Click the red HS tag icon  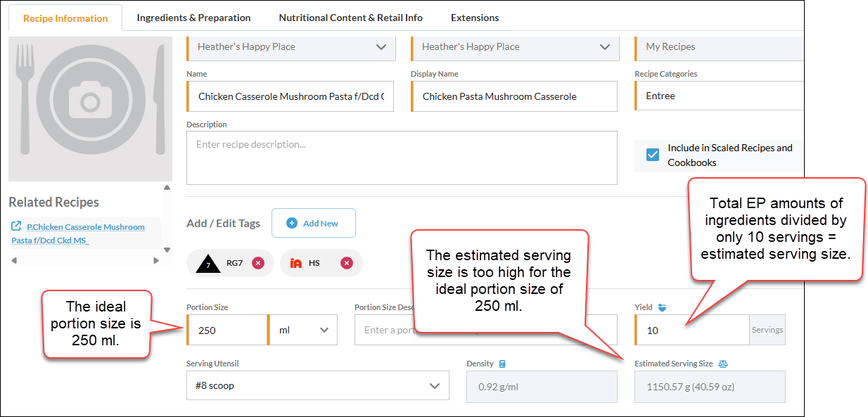point(296,263)
